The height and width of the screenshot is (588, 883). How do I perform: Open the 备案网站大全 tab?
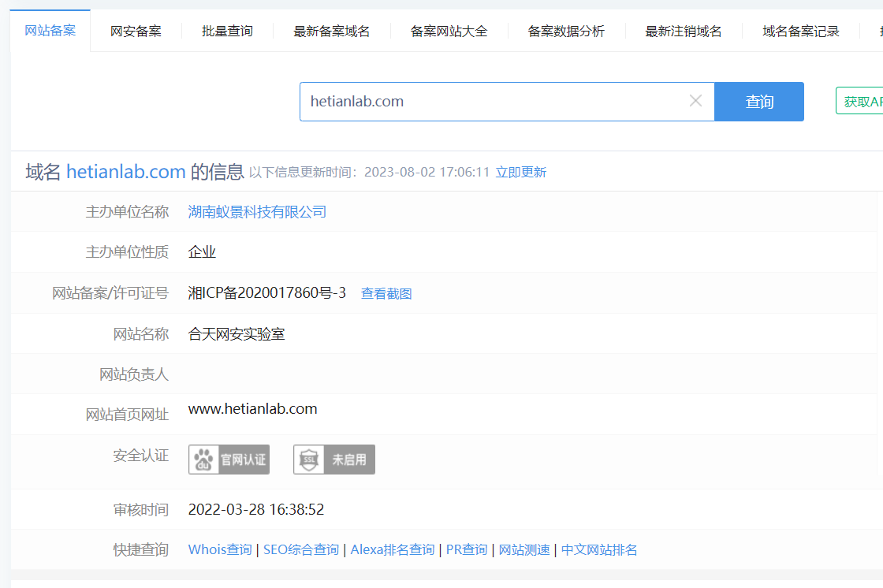click(x=449, y=31)
